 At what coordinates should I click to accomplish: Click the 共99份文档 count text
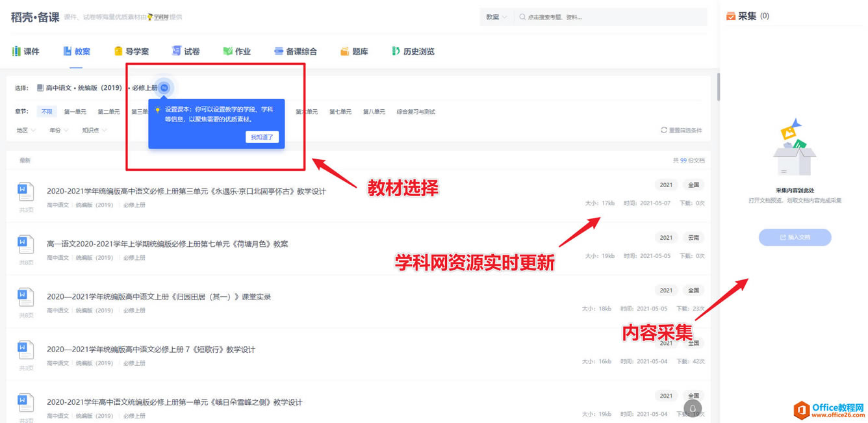click(689, 160)
